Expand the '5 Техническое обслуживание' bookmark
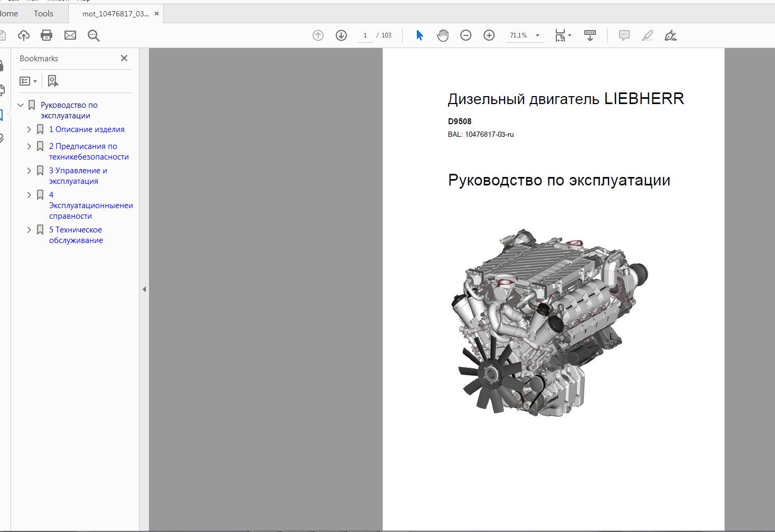The width and height of the screenshot is (775, 532). click(29, 230)
